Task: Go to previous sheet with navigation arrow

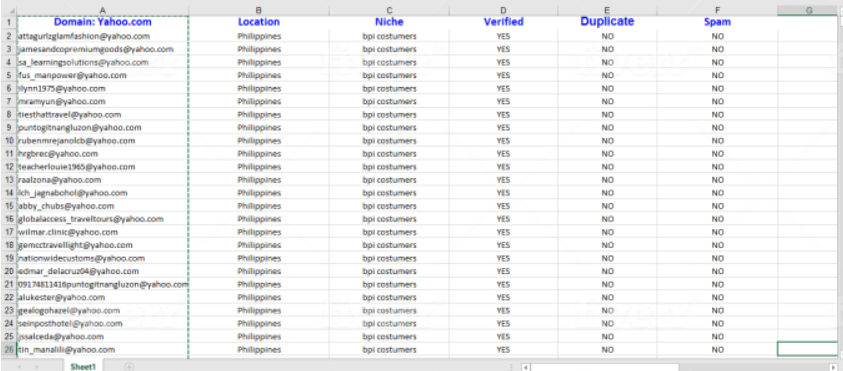Action: coord(20,367)
